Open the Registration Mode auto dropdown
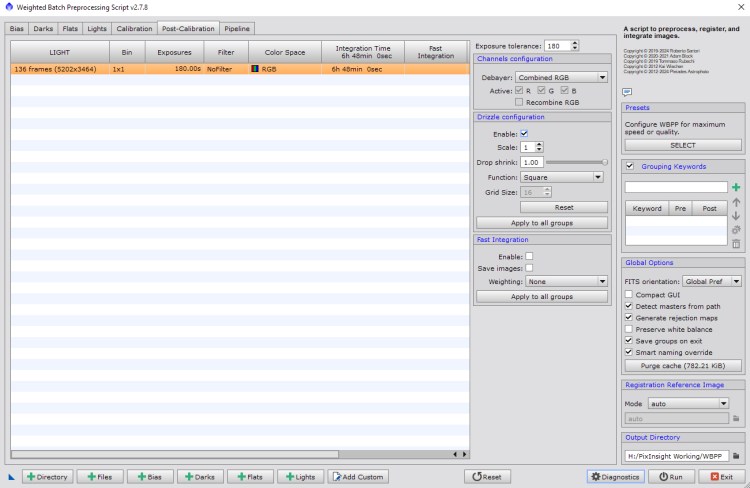The width and height of the screenshot is (750, 488). (x=690, y=403)
